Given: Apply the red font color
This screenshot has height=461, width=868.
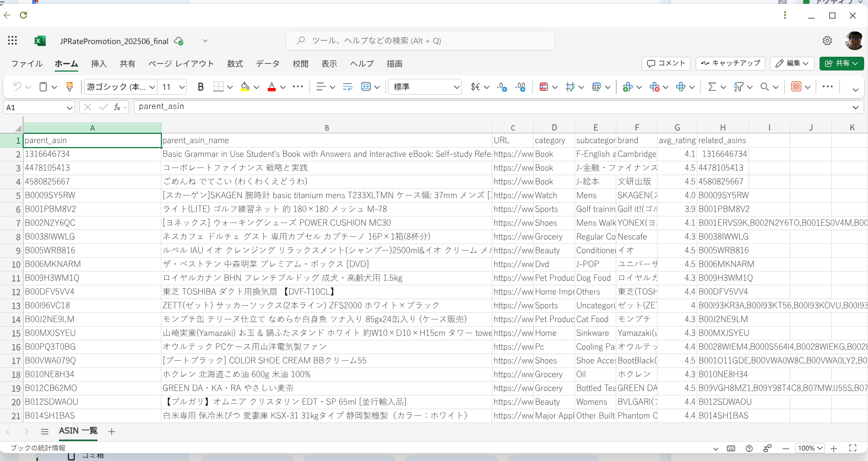Looking at the screenshot, I should 272,87.
